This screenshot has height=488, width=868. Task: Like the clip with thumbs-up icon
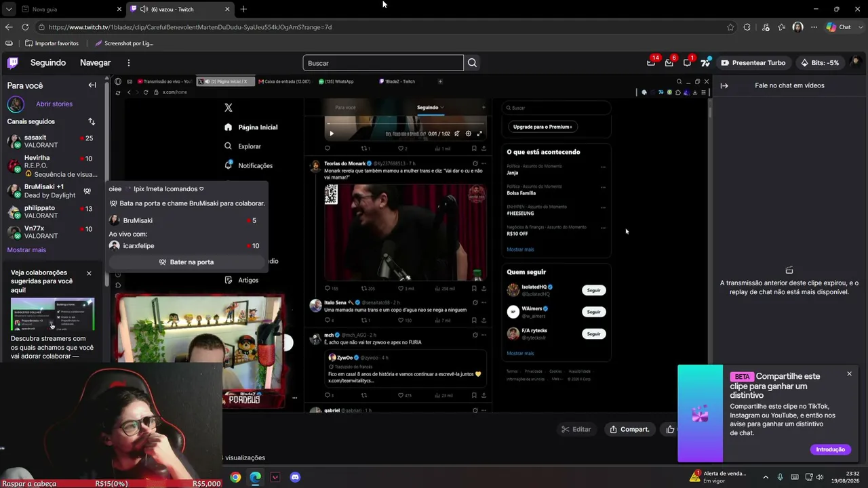(x=671, y=429)
